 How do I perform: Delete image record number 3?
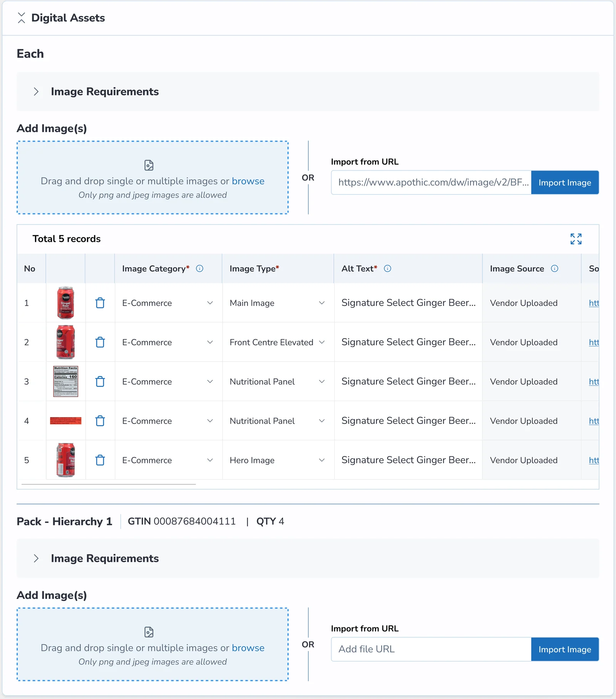click(x=100, y=382)
